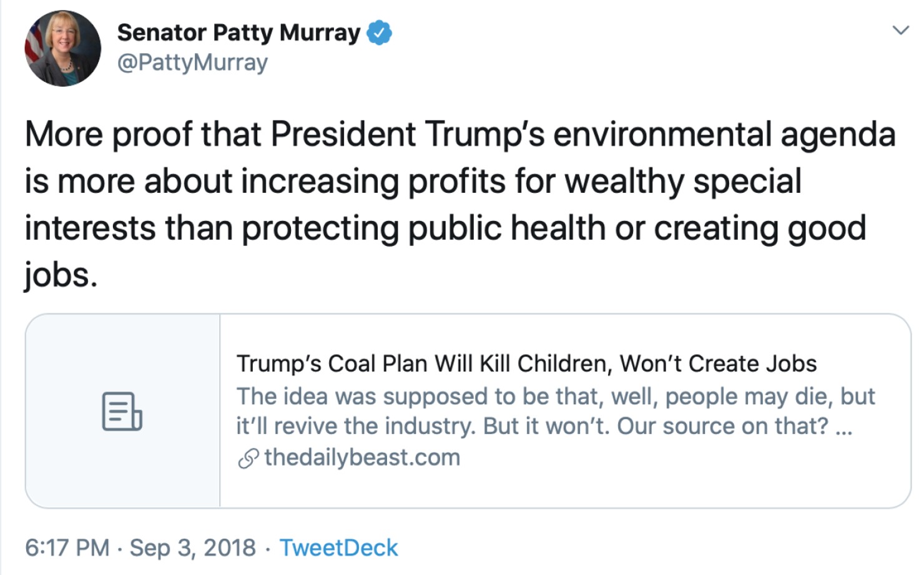Click the link chain icon beside thedailybeast.com

[247, 457]
